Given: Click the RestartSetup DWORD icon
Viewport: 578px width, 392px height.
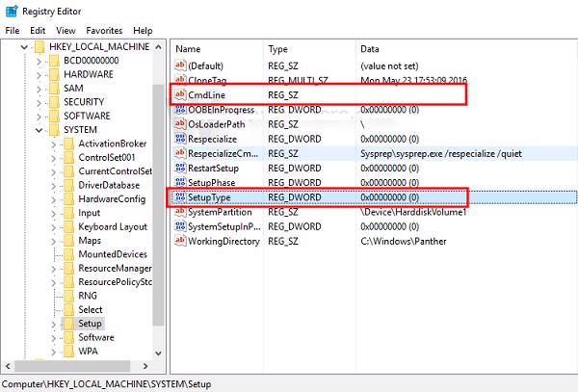Looking at the screenshot, I should 180,168.
